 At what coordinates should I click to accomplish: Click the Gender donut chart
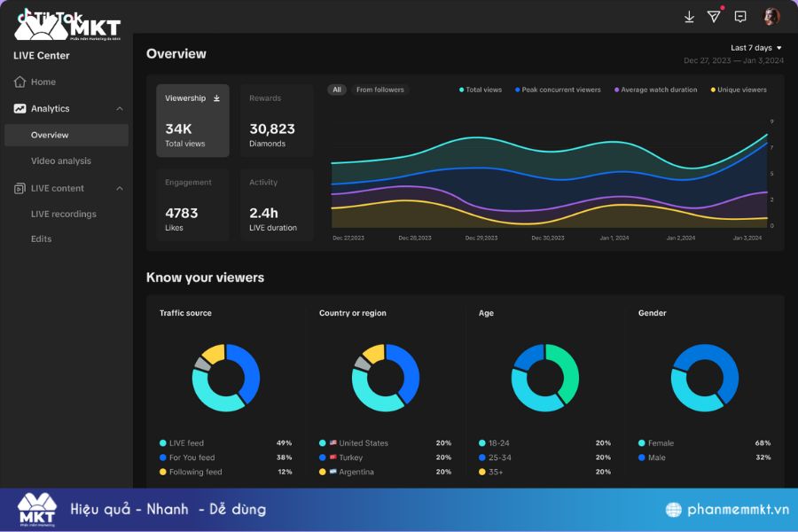(704, 378)
